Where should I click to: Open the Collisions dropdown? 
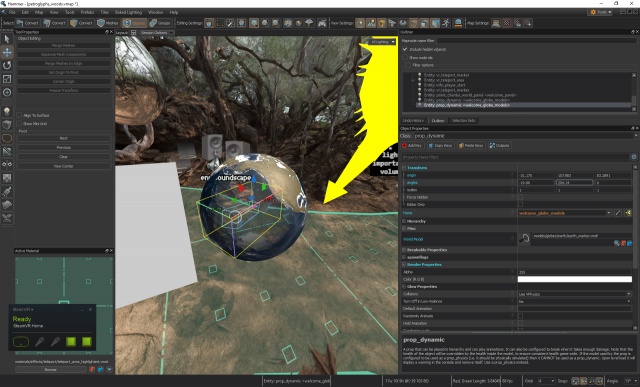pos(574,294)
